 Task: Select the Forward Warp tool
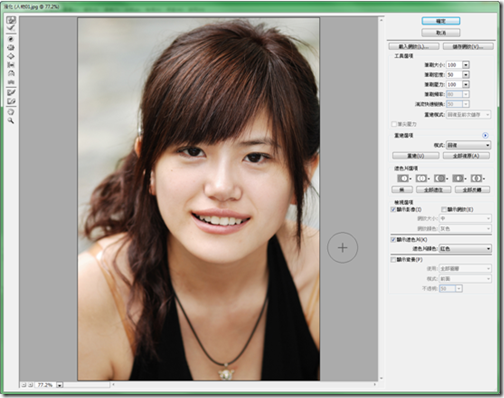pos(11,20)
